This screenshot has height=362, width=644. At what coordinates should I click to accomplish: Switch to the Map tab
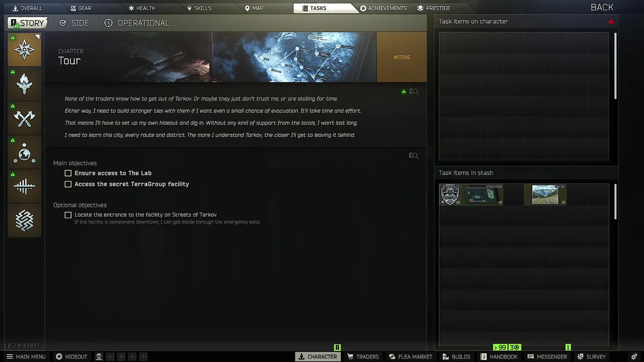click(x=254, y=8)
